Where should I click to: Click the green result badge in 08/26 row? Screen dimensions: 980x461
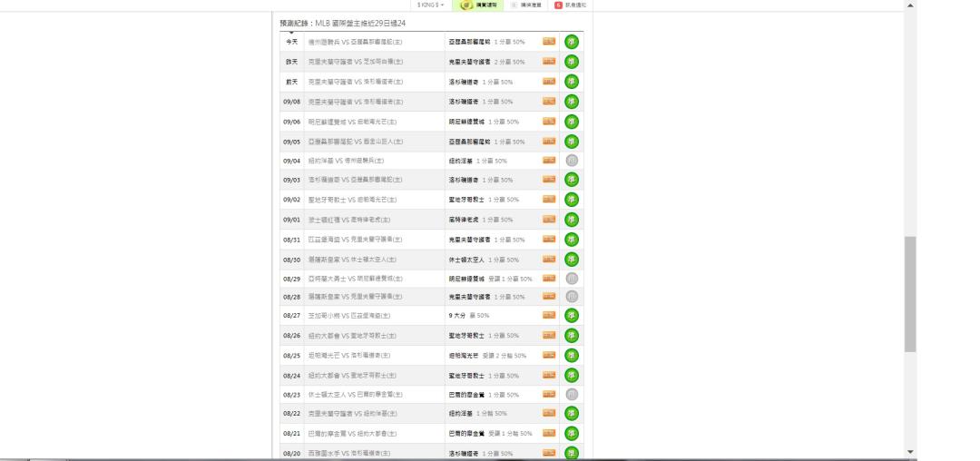(x=572, y=336)
